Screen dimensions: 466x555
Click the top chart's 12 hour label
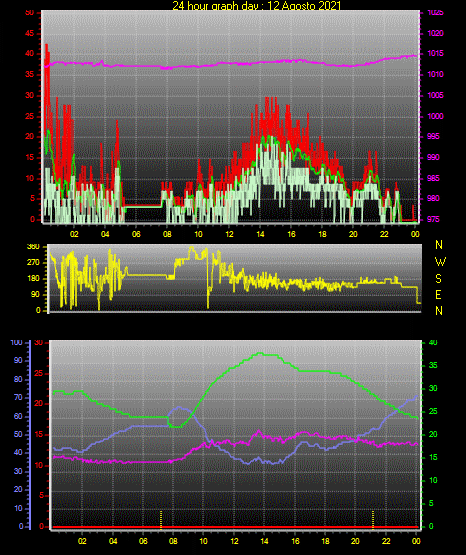point(229,234)
